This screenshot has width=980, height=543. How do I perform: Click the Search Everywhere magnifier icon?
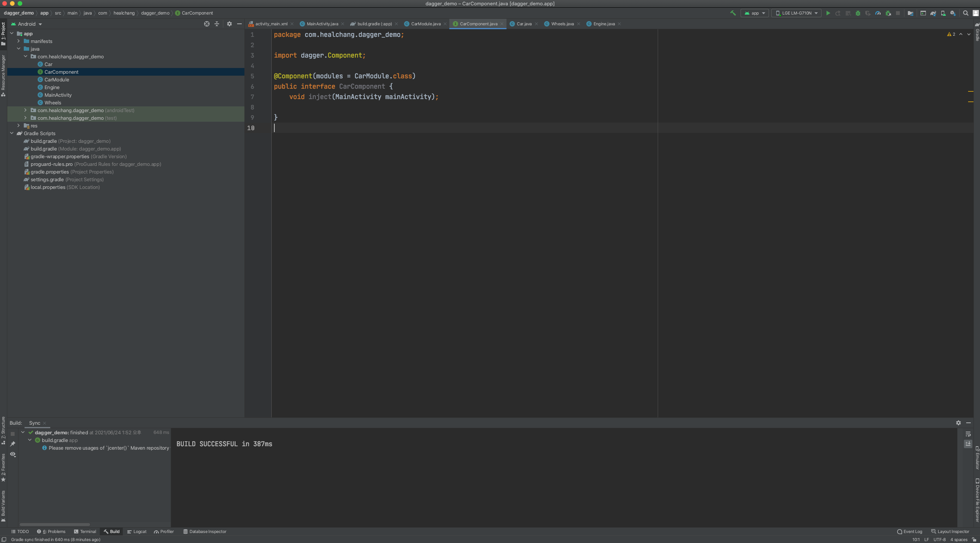tap(966, 13)
